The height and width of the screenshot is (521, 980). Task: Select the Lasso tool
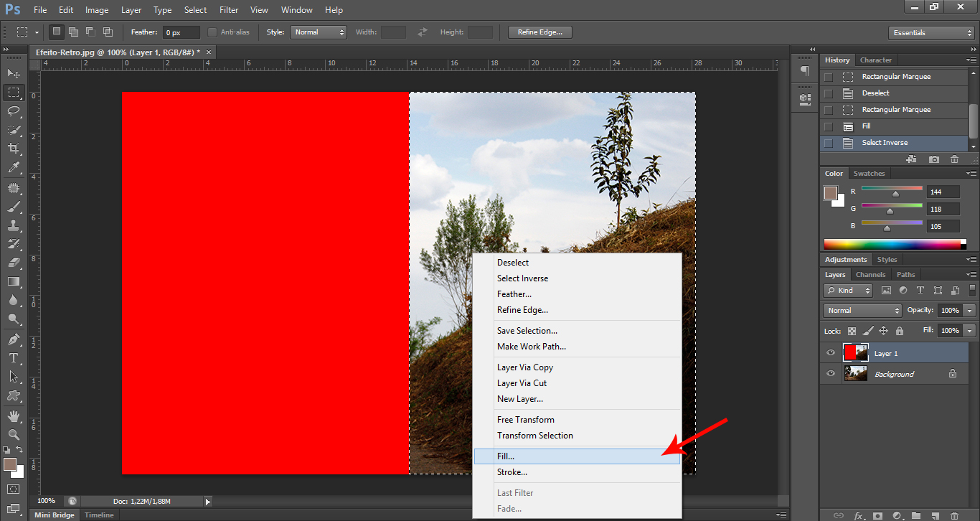point(14,111)
